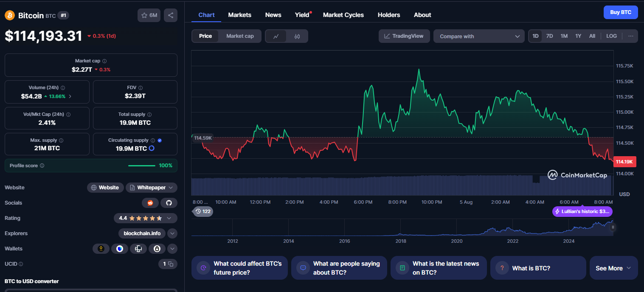Image resolution: width=644 pixels, height=292 pixels.
Task: Ask What is BTC?
Action: point(538,268)
